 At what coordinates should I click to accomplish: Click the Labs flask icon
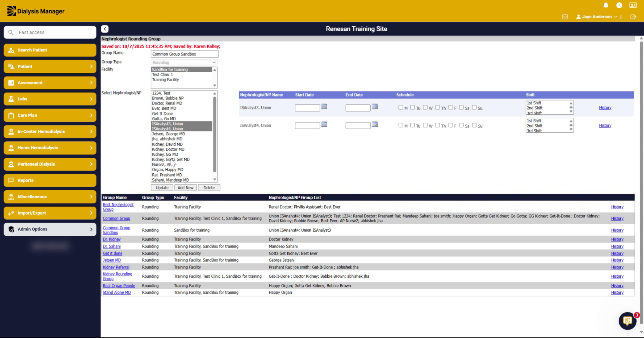[x=11, y=99]
